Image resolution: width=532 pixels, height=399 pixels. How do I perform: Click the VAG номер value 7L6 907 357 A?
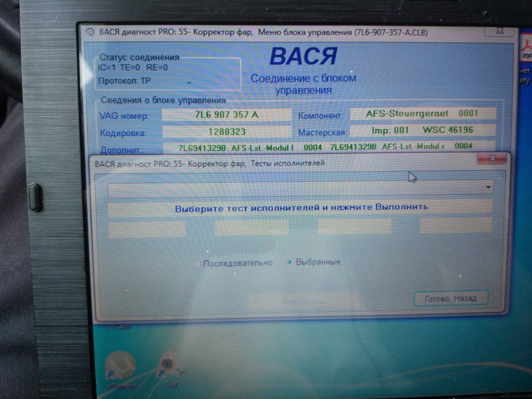point(227,115)
